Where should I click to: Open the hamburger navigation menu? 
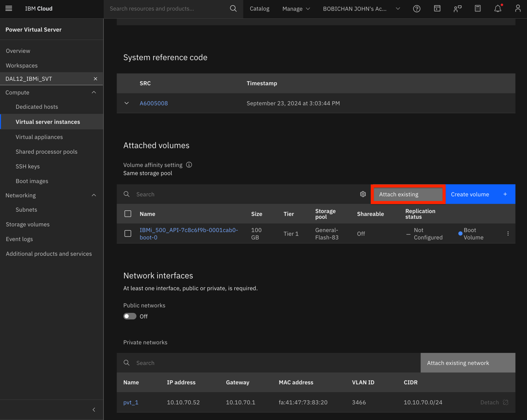tap(9, 8)
